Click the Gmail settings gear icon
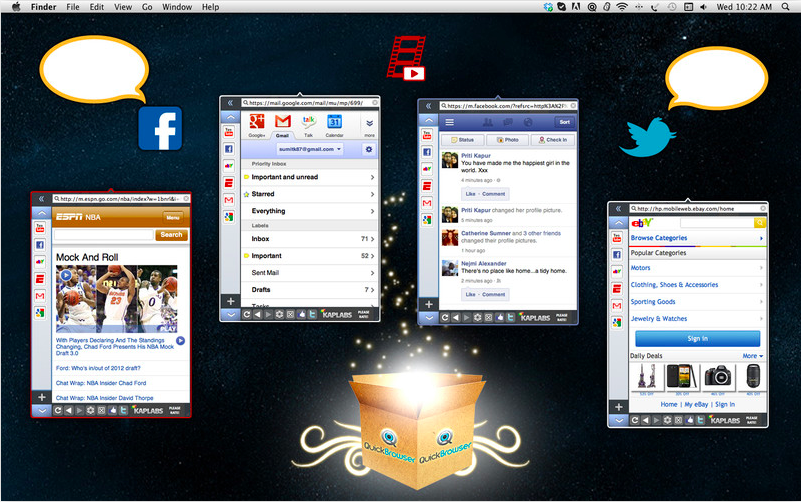801x502 pixels. pyautogui.click(x=369, y=149)
